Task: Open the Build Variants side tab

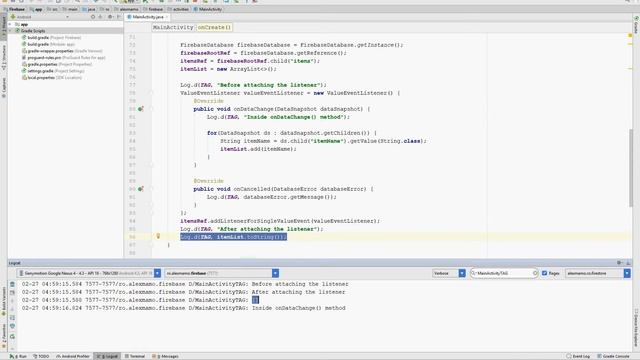Action: (x=4, y=301)
